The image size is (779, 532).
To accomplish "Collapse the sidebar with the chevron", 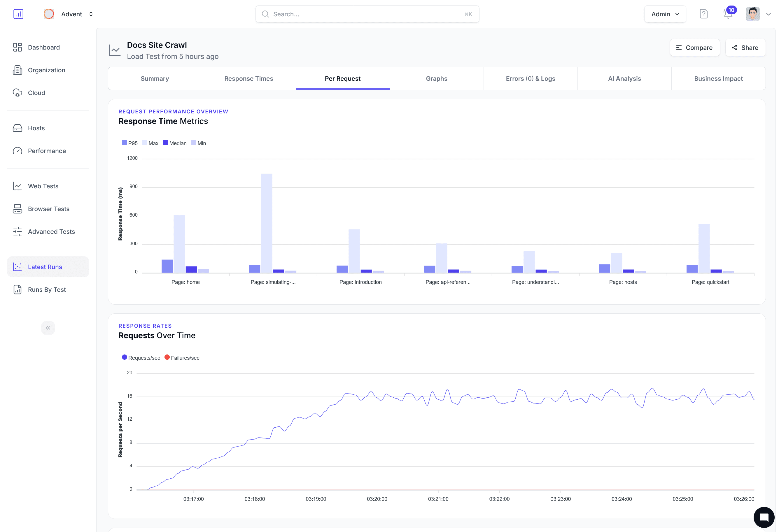I will [48, 328].
